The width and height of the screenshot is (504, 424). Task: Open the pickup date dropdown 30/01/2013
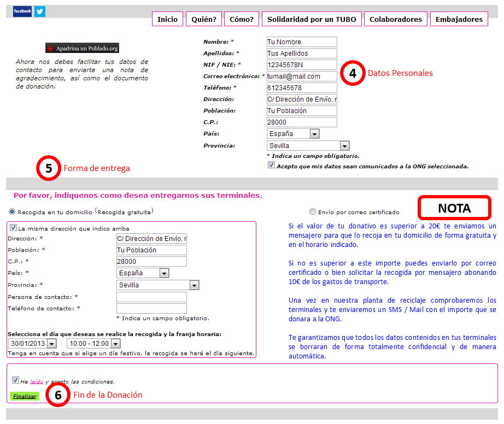pyautogui.click(x=51, y=344)
